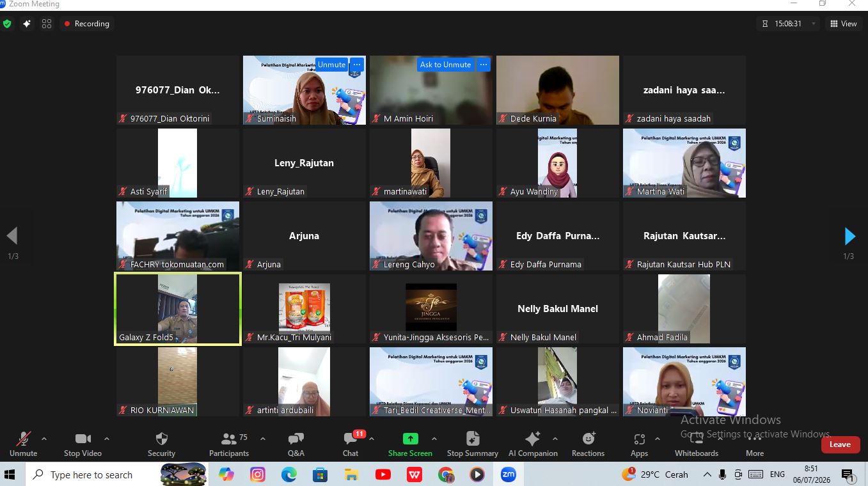
Task: Open the AI Companion sparkle icon
Action: (533, 439)
